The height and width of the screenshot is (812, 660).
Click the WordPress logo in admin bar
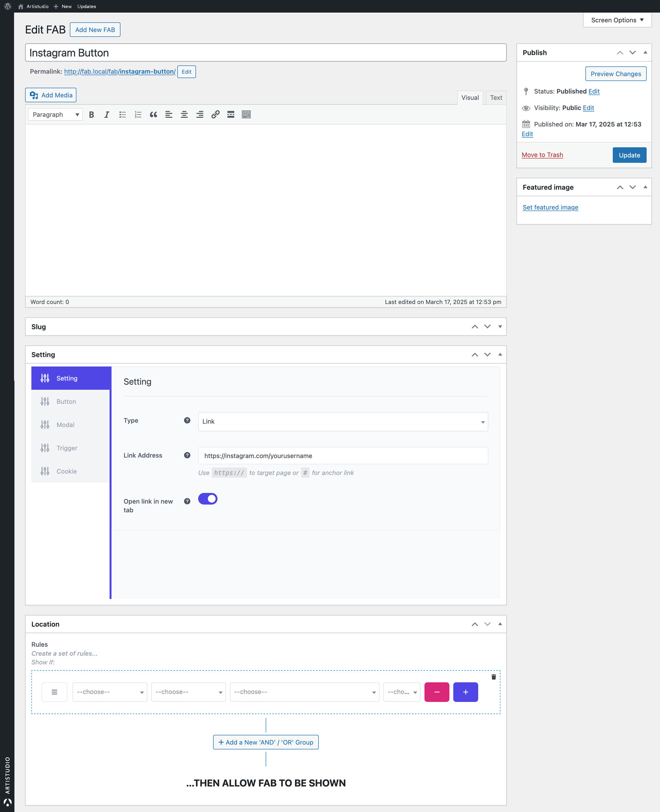point(8,6)
